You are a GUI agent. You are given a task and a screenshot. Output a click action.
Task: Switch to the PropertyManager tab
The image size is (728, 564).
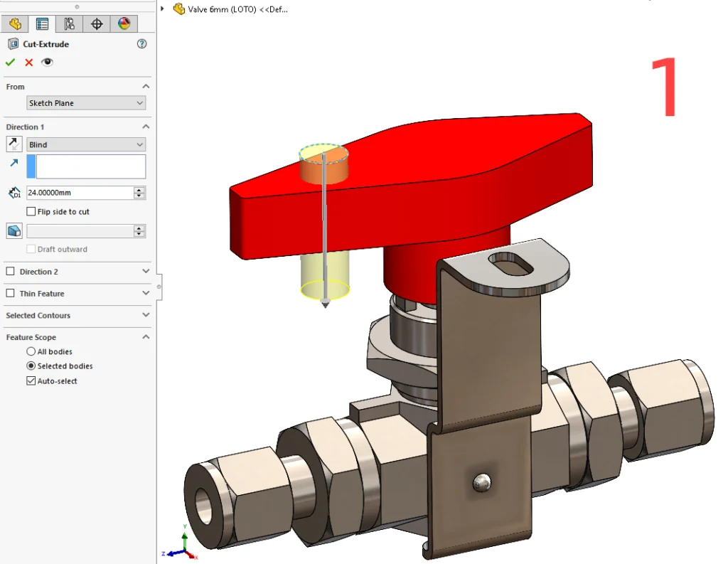42,23
